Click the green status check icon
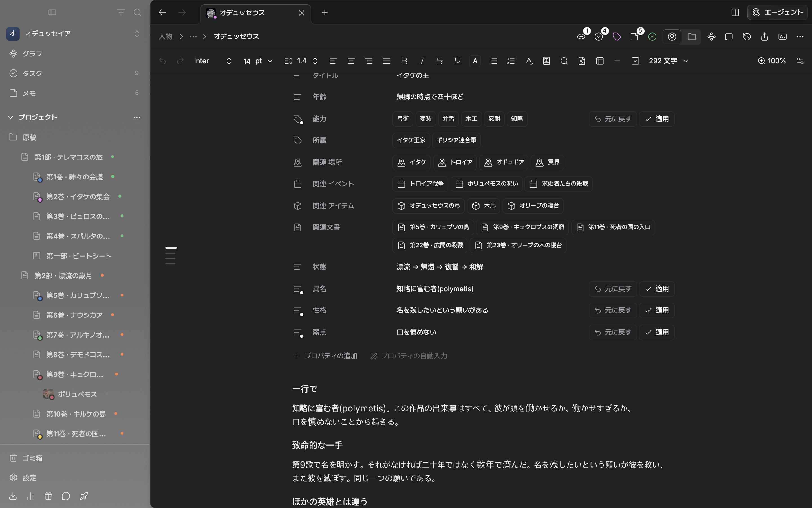This screenshot has width=812, height=508. pyautogui.click(x=652, y=37)
